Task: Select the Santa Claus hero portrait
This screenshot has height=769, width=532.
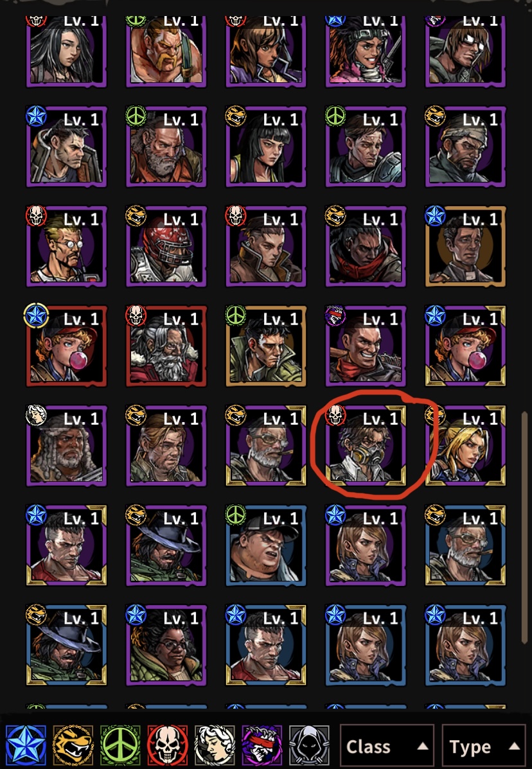Action: [x=166, y=346]
